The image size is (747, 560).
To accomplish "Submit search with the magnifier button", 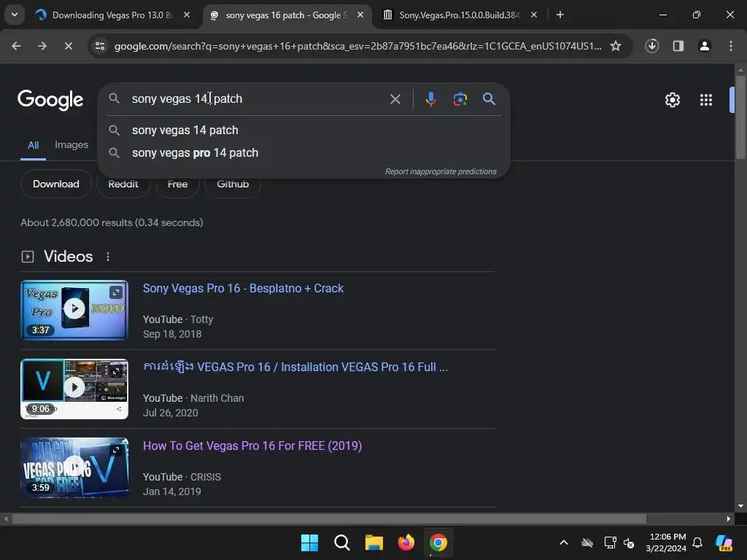I will coord(489,99).
